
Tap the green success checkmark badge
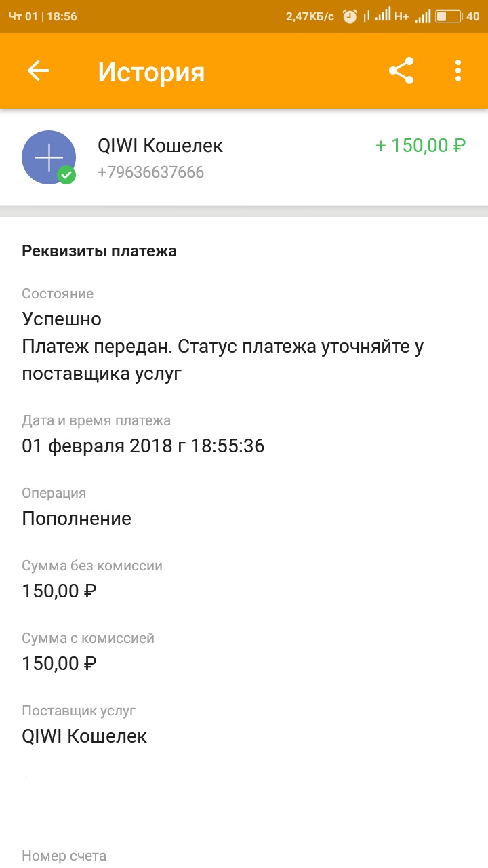[x=66, y=175]
